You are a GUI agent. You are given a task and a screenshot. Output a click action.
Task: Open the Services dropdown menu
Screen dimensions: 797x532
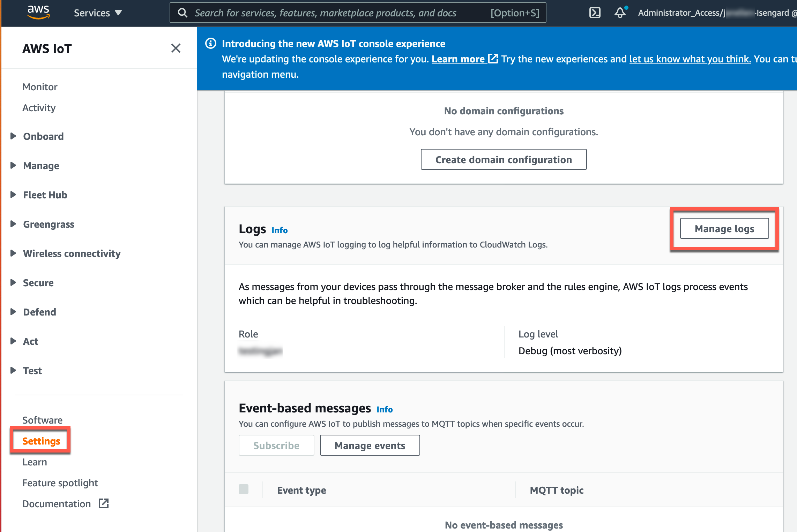pyautogui.click(x=98, y=13)
